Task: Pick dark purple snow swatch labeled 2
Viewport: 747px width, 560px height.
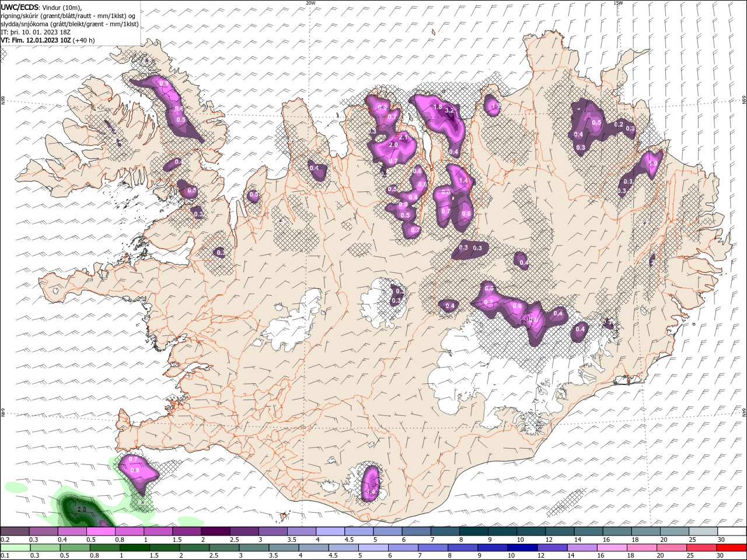Action: (x=215, y=531)
